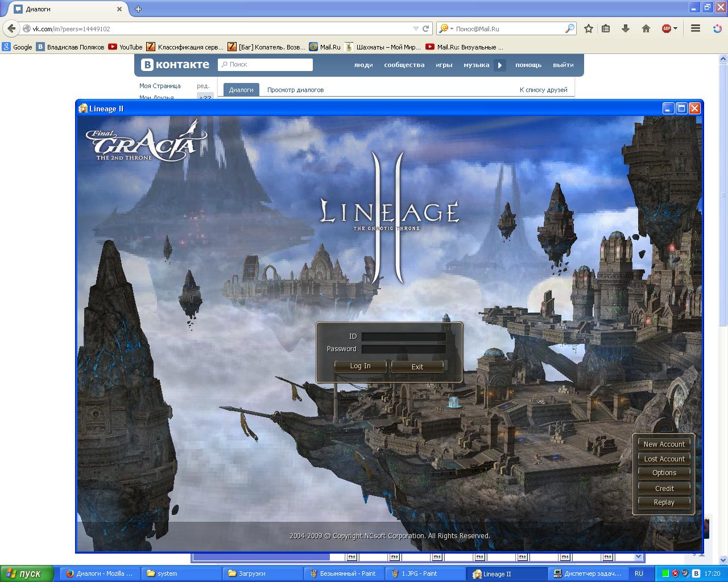This screenshot has height=582, width=728.
Task: Open the Mail.Ru: Визуальные bookmark
Action: coord(464,47)
